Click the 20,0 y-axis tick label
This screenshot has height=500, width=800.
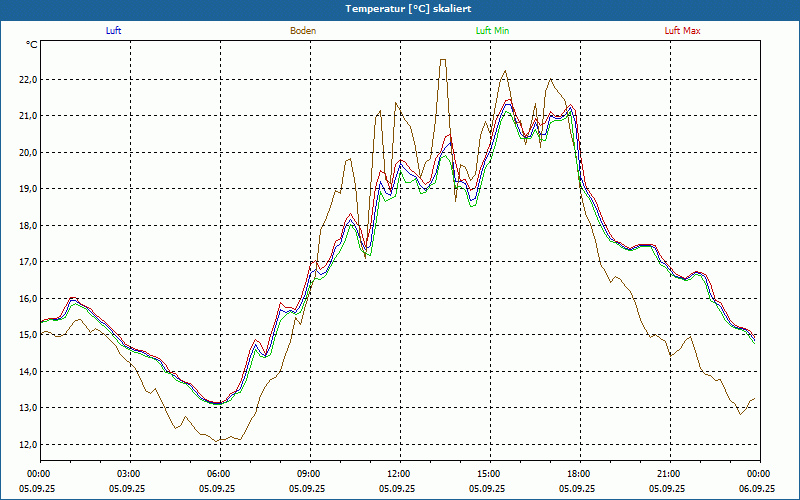[x=26, y=153]
